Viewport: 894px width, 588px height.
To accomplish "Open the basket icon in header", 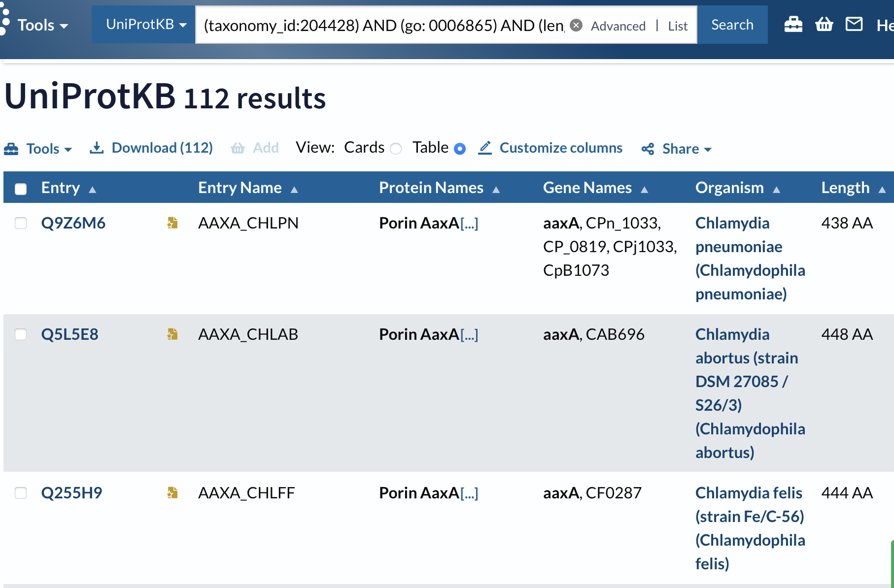I will [824, 24].
